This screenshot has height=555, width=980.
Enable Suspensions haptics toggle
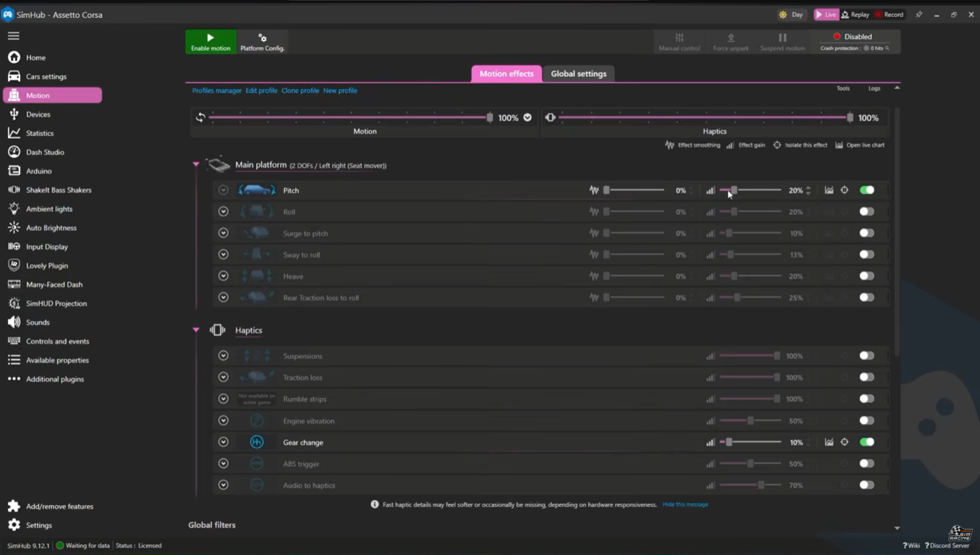click(x=866, y=356)
